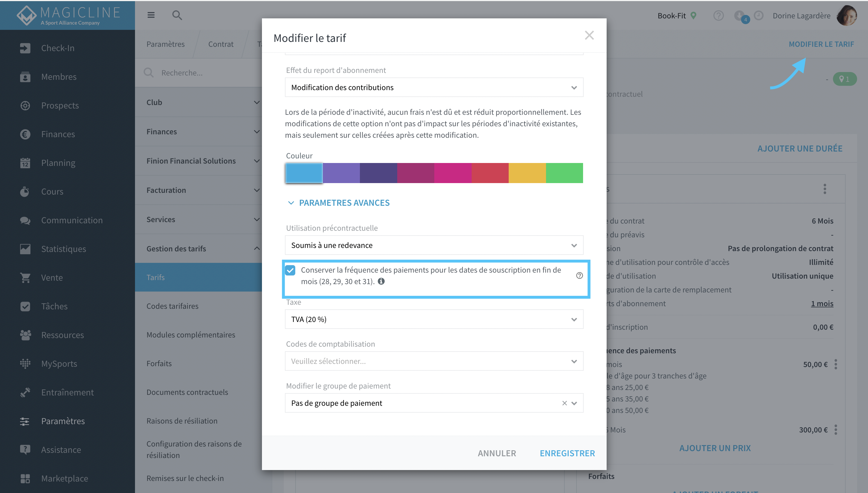Viewport: 868px width, 493px height.
Task: Click the help question mark beside checkbox row
Action: pyautogui.click(x=579, y=275)
